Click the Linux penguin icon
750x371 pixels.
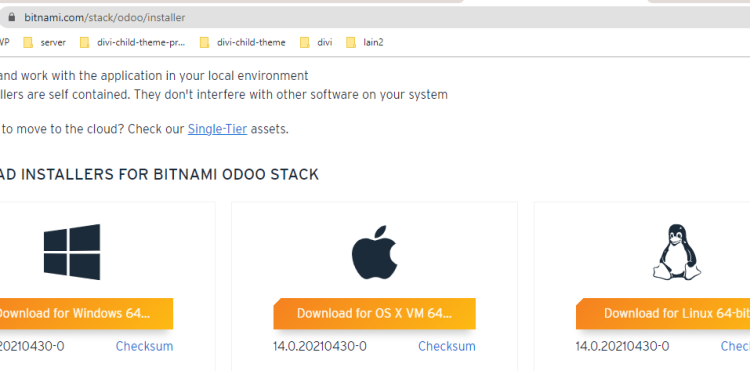[x=676, y=252]
